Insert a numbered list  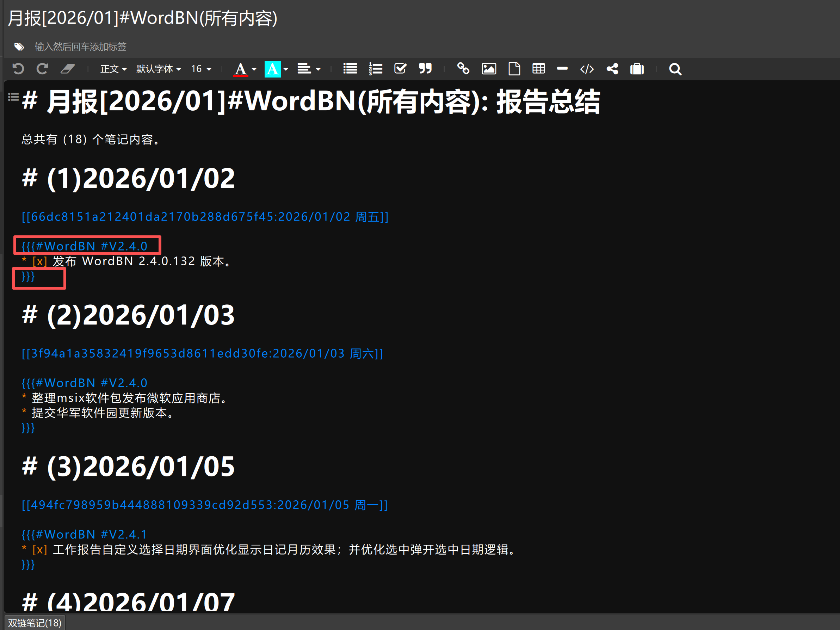click(375, 69)
